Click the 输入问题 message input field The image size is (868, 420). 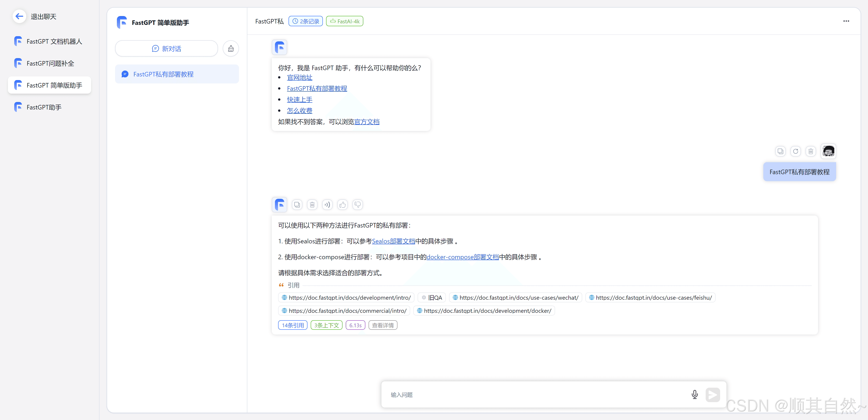[536, 395]
